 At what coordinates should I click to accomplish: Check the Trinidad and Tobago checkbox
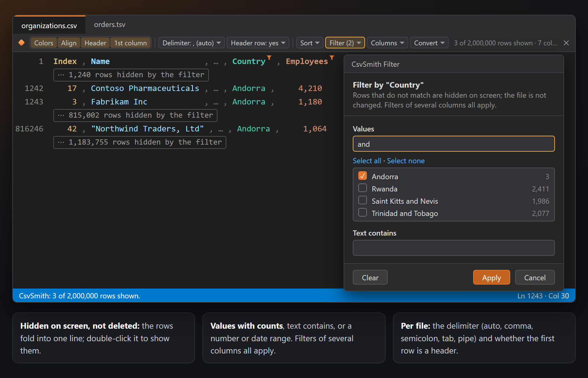pos(363,213)
